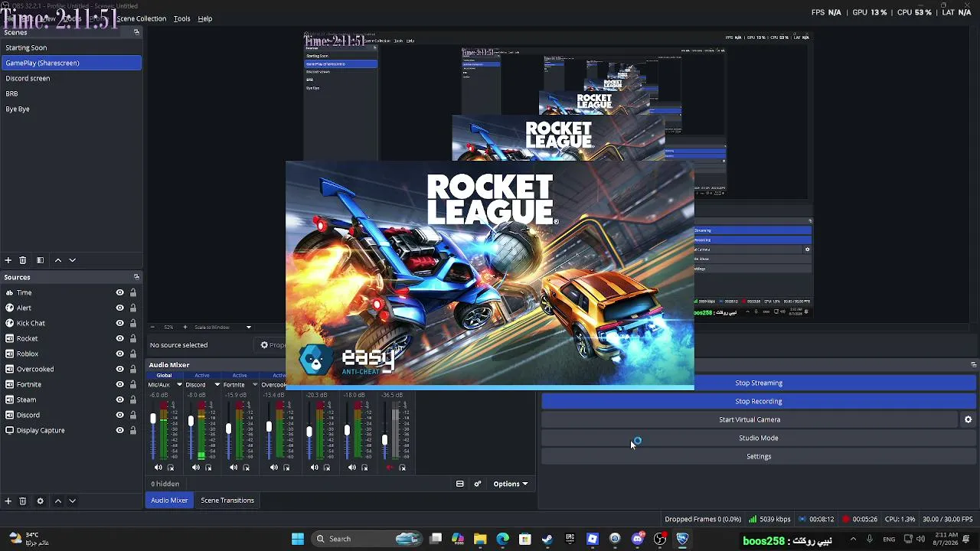Adjust the Fortnite volume fader

(228, 429)
